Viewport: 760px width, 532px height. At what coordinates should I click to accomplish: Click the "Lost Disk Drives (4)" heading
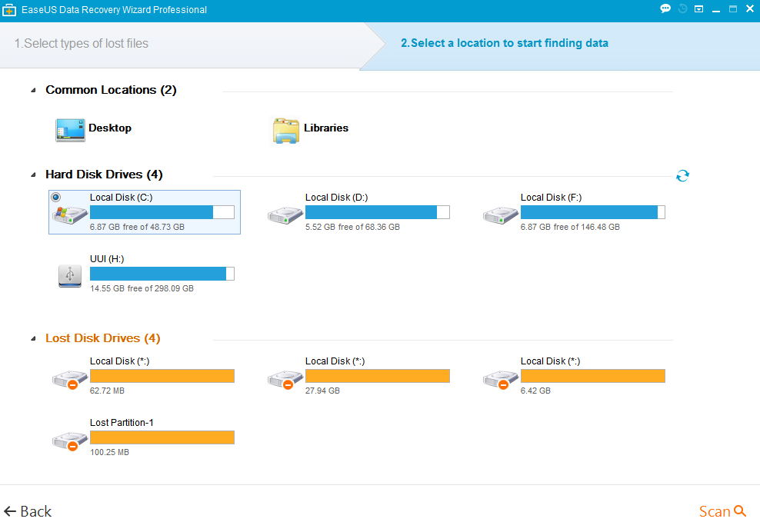tap(103, 338)
